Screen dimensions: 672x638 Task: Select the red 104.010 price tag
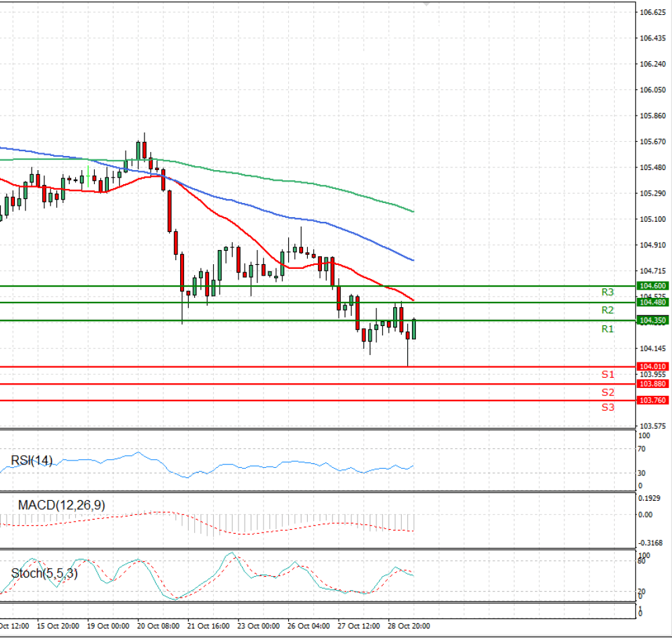pyautogui.click(x=653, y=366)
